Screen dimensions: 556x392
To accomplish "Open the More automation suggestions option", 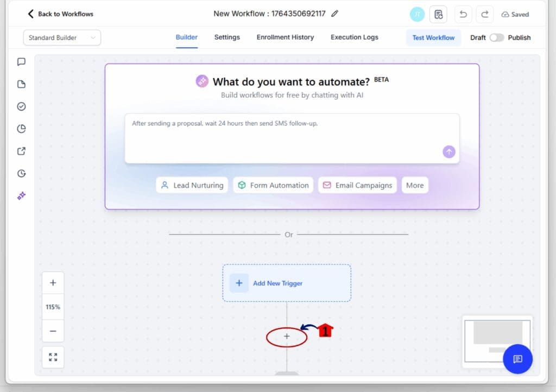I will click(415, 185).
